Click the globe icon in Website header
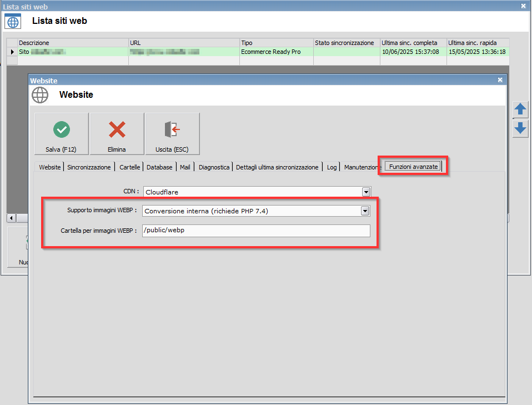532x405 pixels. pos(40,95)
